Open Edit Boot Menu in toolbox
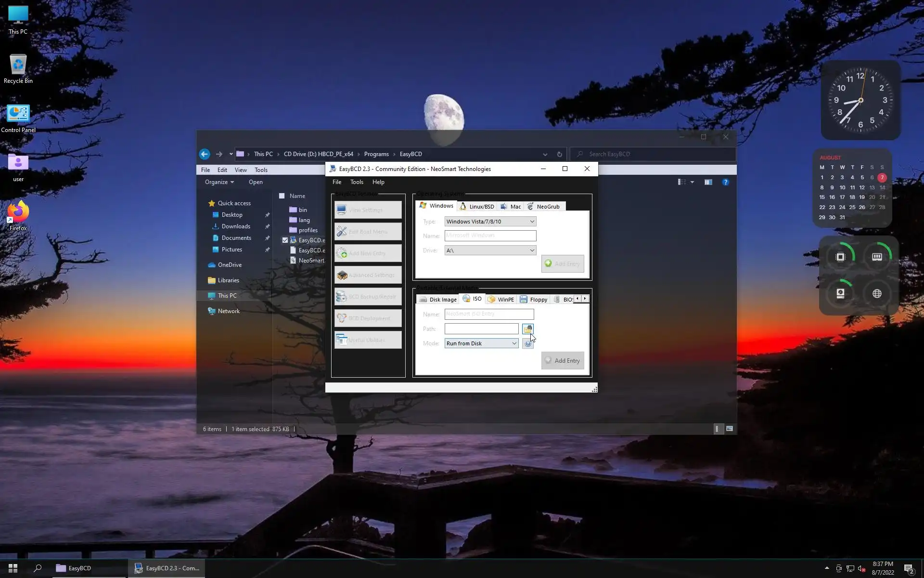Image resolution: width=924 pixels, height=578 pixels. coord(368,232)
